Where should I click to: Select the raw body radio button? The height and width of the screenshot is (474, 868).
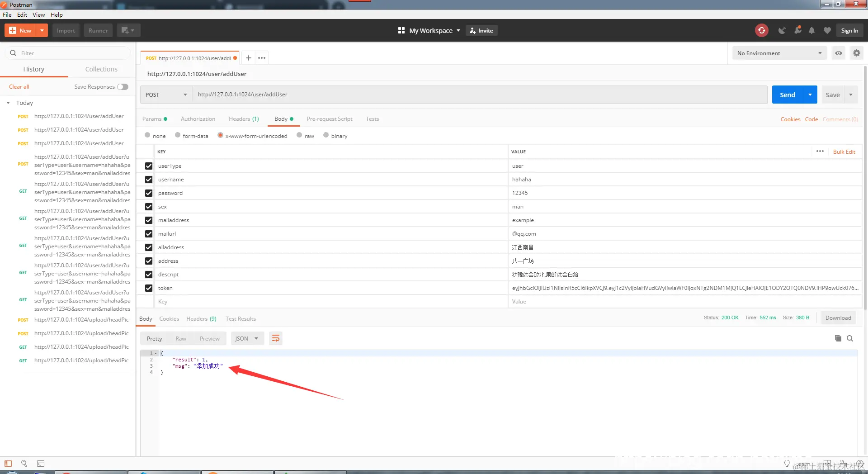click(299, 135)
